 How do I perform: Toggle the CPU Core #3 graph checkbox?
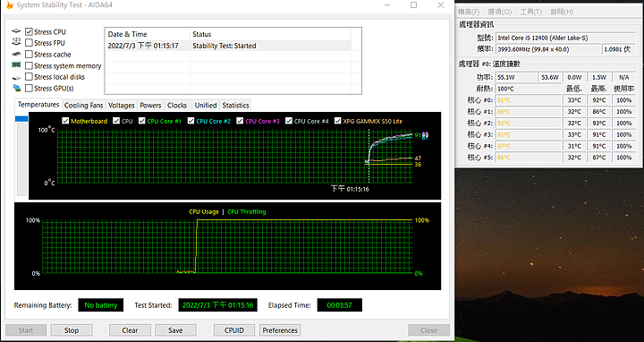coord(240,121)
